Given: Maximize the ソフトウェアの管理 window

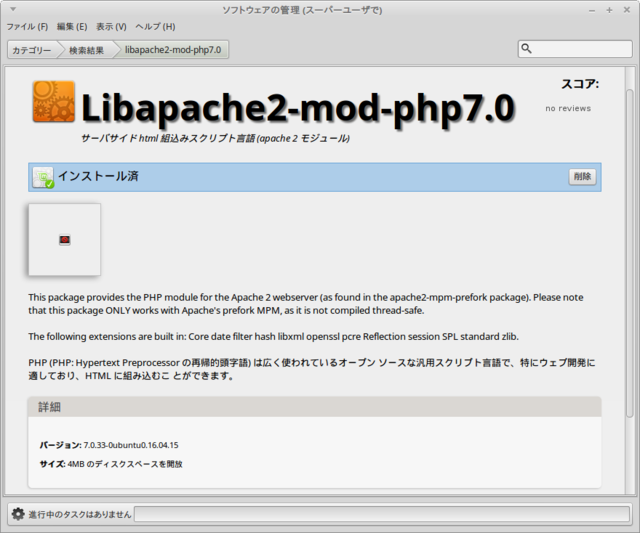Looking at the screenshot, I should 609,10.
